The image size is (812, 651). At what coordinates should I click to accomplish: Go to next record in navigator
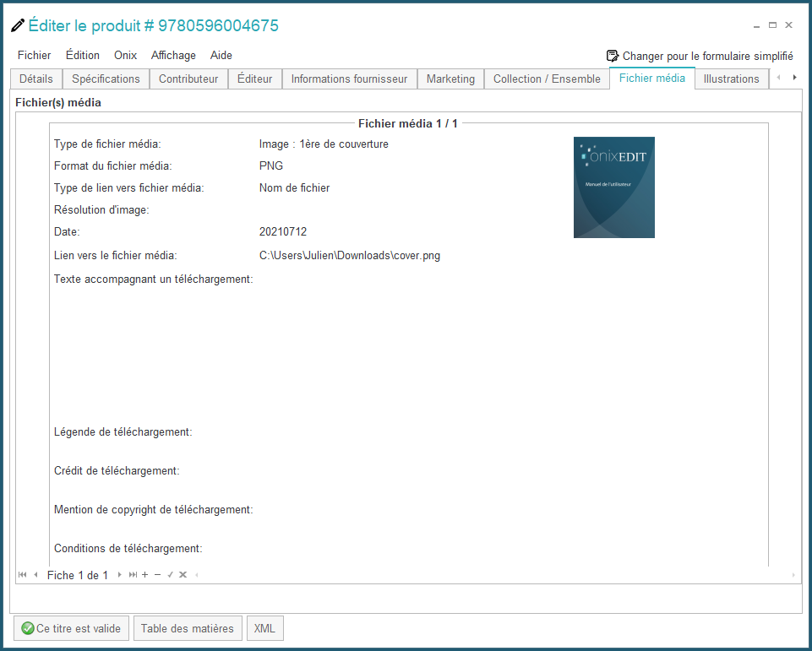[120, 574]
